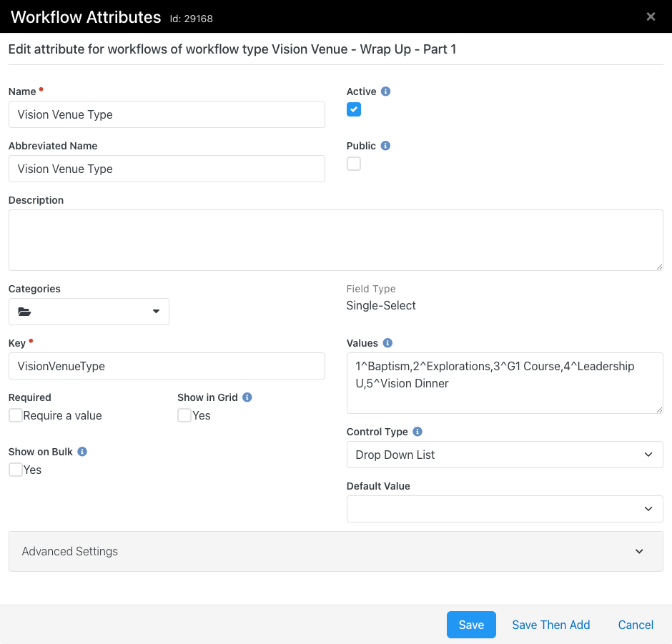Click the Id: 29168 label
672x644 pixels.
(191, 19)
